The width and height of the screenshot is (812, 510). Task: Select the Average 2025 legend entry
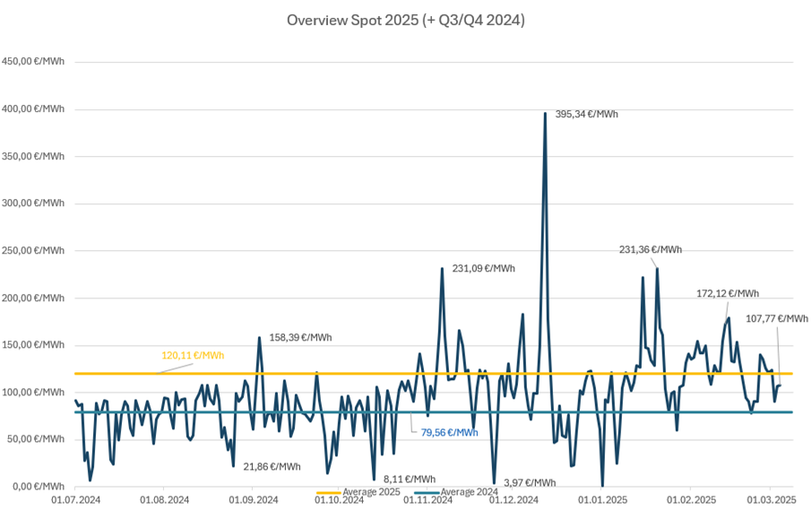[371, 492]
